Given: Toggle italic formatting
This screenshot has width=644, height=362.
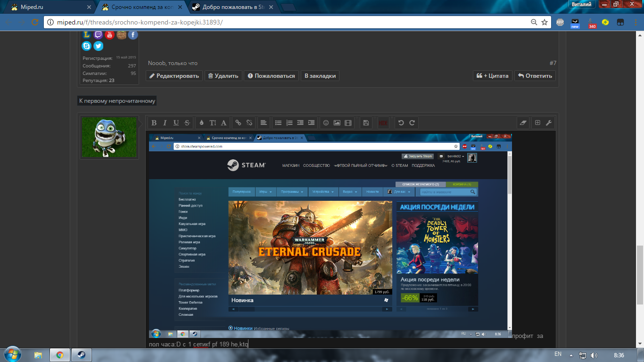Looking at the screenshot, I should point(165,123).
